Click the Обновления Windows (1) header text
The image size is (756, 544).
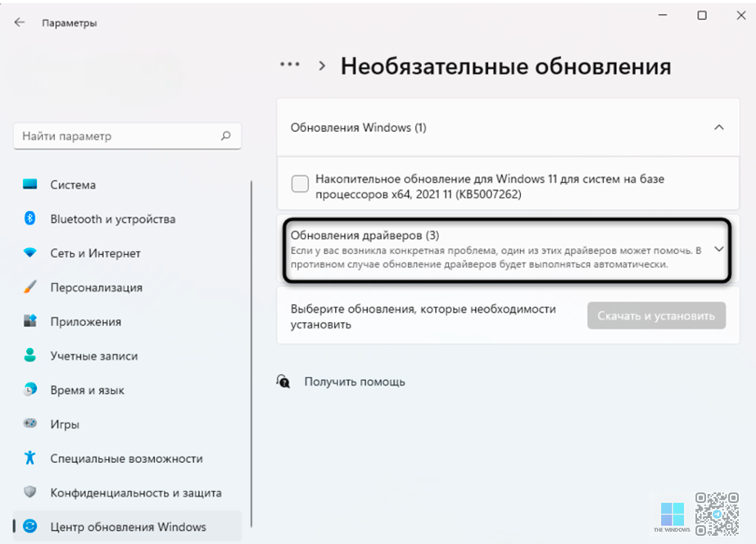[358, 128]
